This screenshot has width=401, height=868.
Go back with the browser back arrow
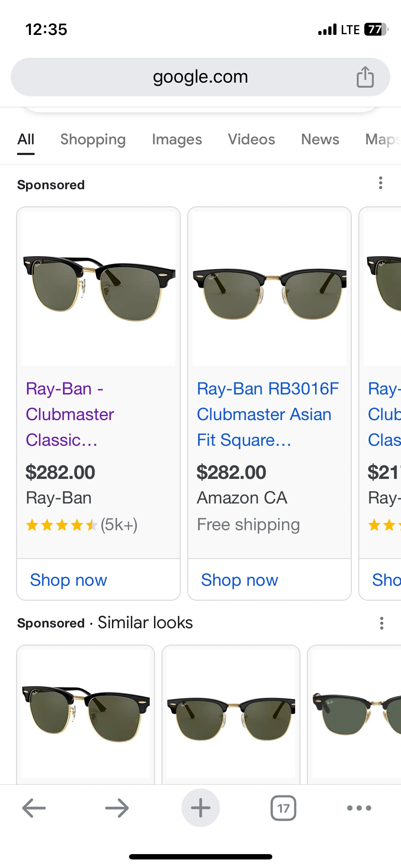click(34, 808)
